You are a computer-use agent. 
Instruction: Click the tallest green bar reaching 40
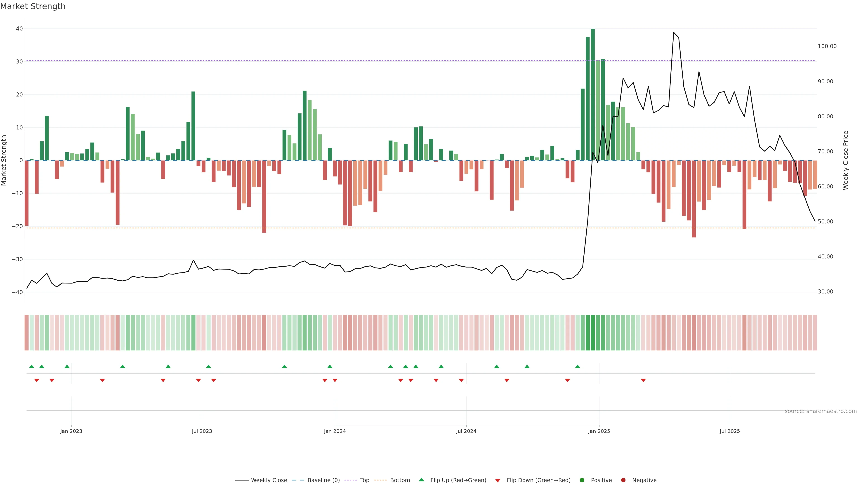coord(593,94)
